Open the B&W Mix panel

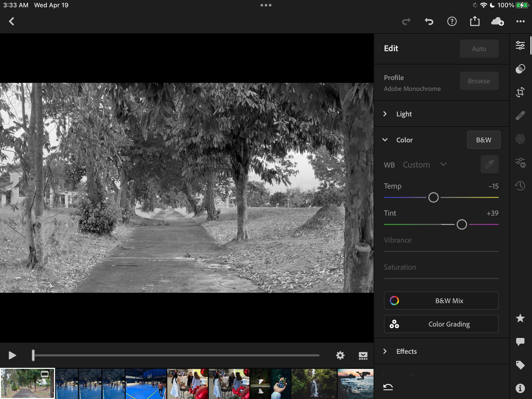tap(441, 301)
